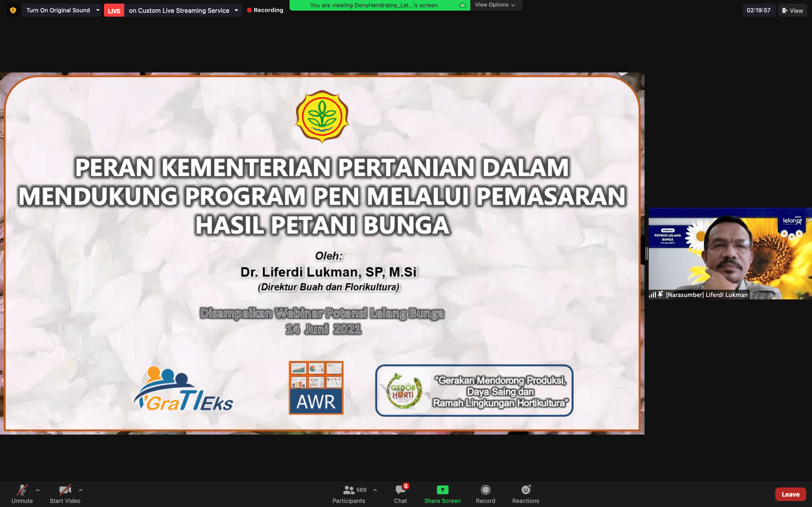Open the View Options dropdown
This screenshot has width=812, height=507.
(495, 5)
